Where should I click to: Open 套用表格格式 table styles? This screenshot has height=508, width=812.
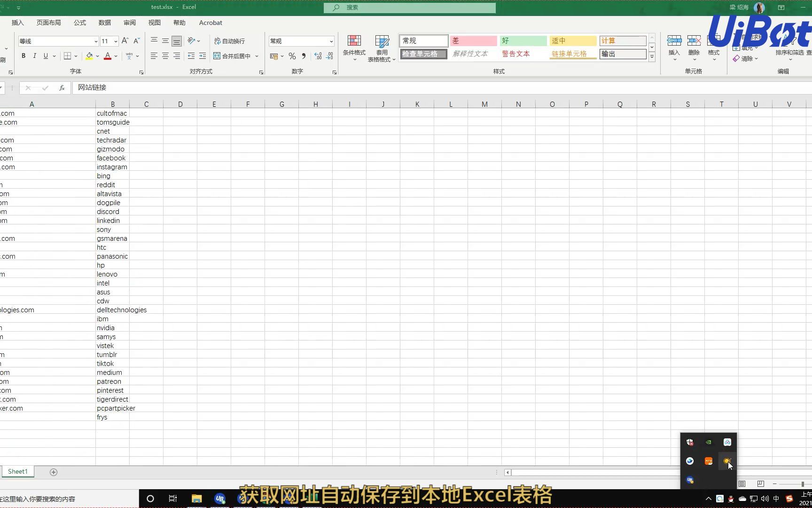(x=382, y=48)
